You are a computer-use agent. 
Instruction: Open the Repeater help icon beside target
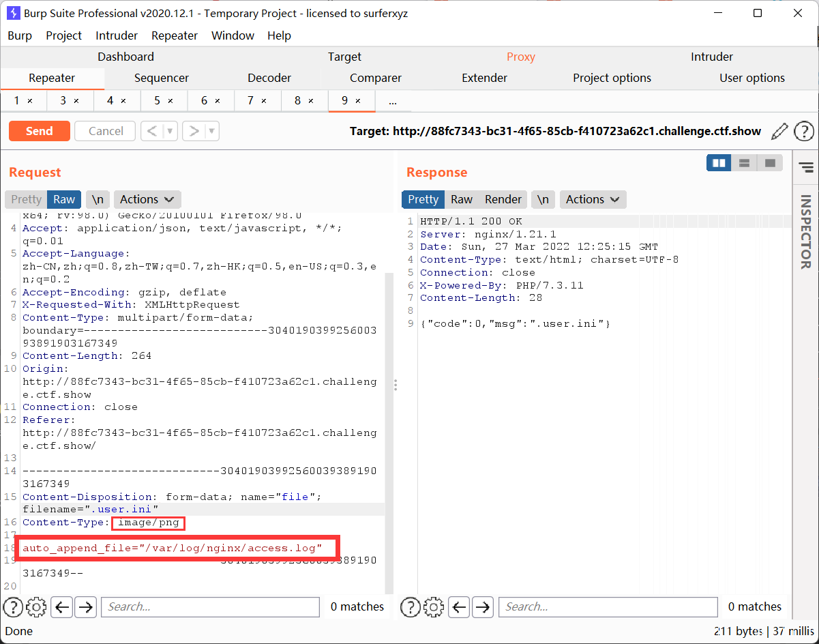pyautogui.click(x=804, y=131)
